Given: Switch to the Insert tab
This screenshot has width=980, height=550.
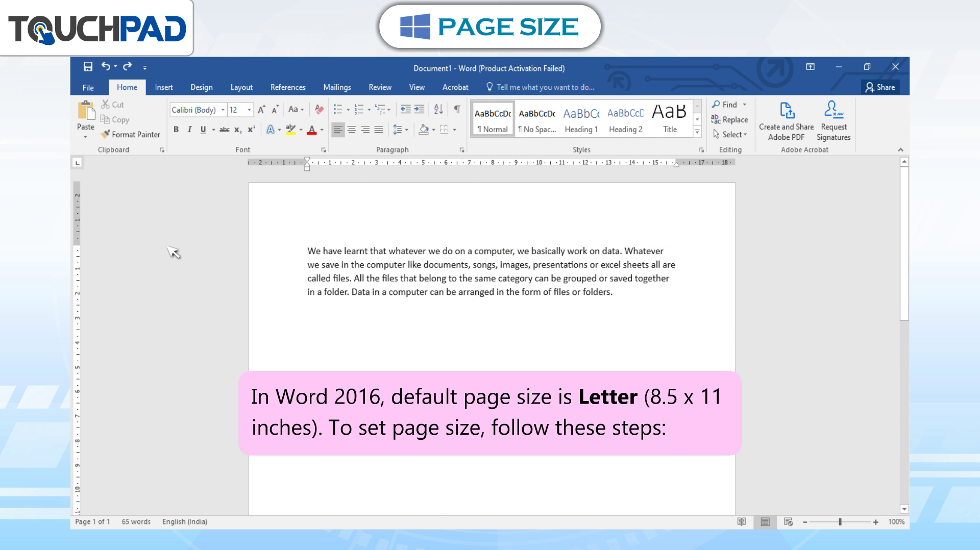Looking at the screenshot, I should point(164,87).
